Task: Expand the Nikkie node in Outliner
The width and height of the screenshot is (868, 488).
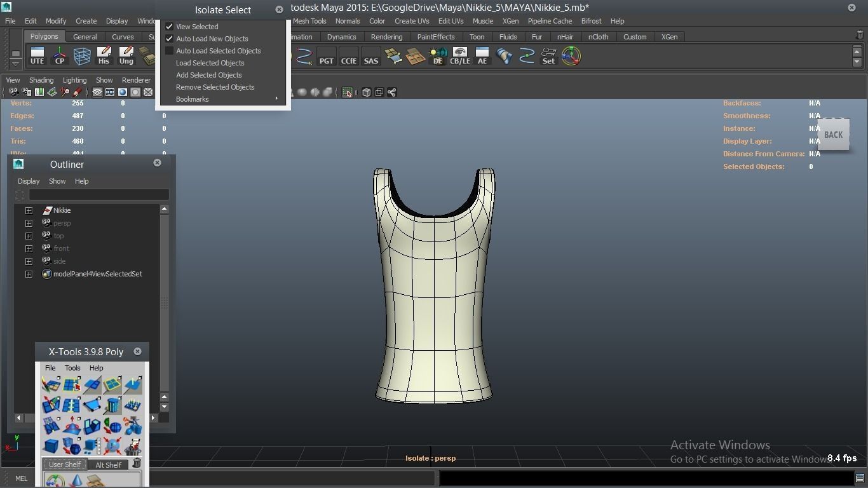Action: [x=29, y=210]
